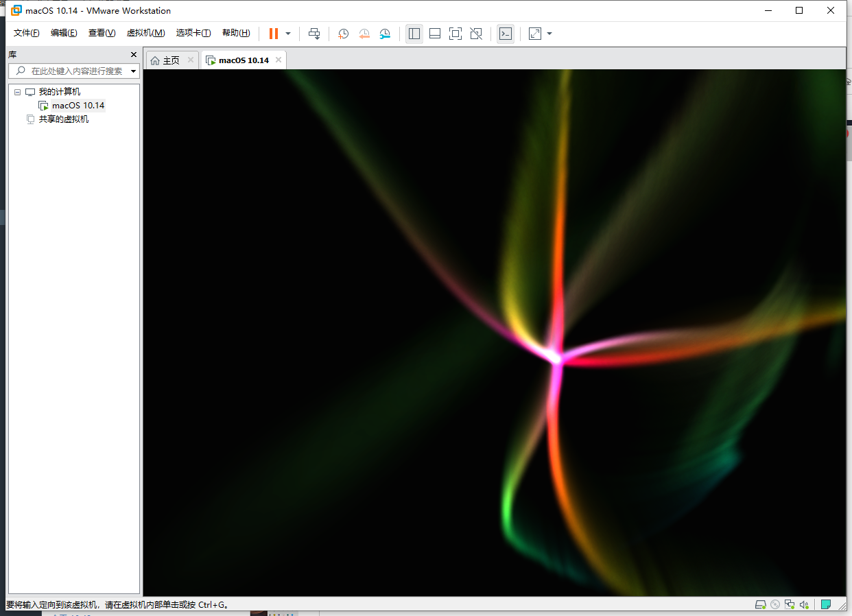This screenshot has width=852, height=616.
Task: Open the snapshot manager
Action: [385, 34]
